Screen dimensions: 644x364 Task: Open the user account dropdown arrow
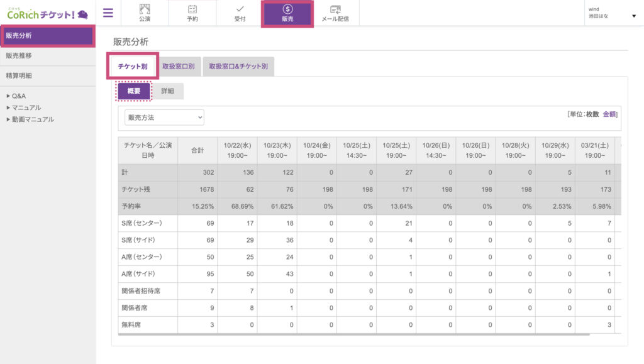633,16
